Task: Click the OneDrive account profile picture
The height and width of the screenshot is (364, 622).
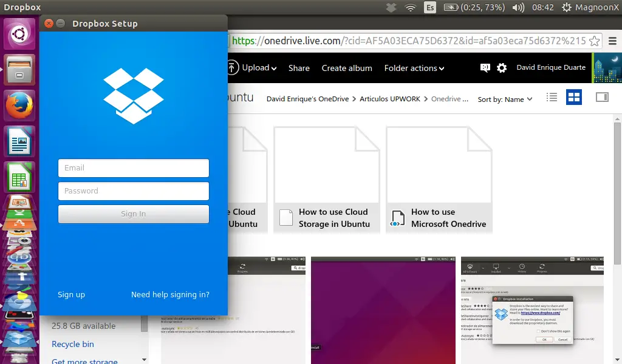Action: (x=607, y=68)
